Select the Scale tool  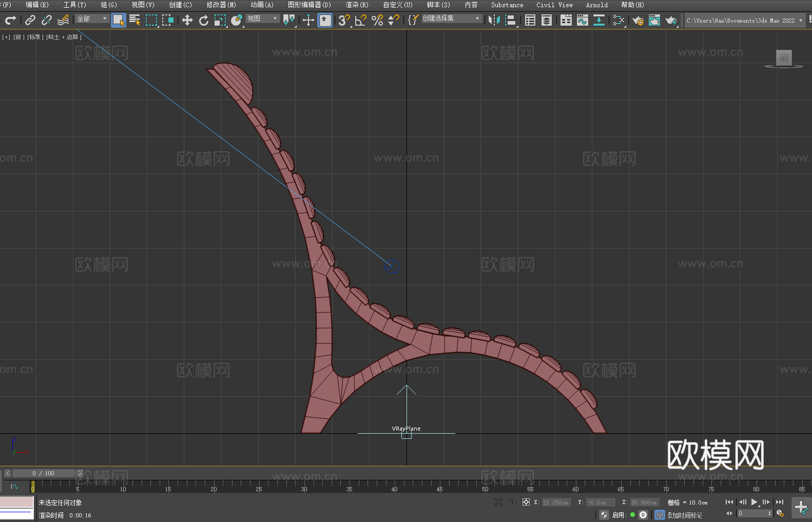click(220, 20)
